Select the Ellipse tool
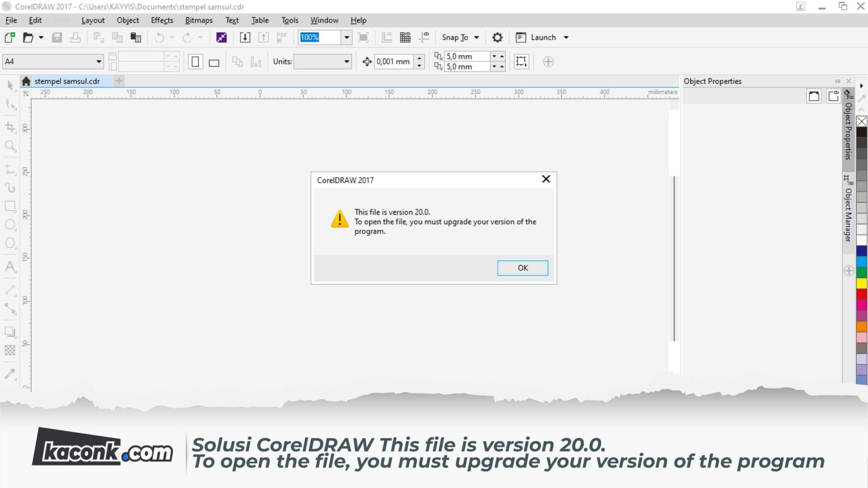Viewport: 868px width, 488px height. tap(10, 225)
